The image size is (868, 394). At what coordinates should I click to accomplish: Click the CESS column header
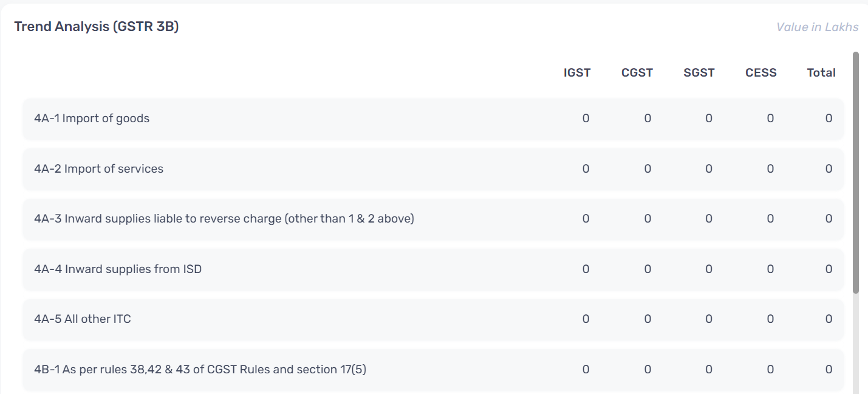(x=761, y=72)
